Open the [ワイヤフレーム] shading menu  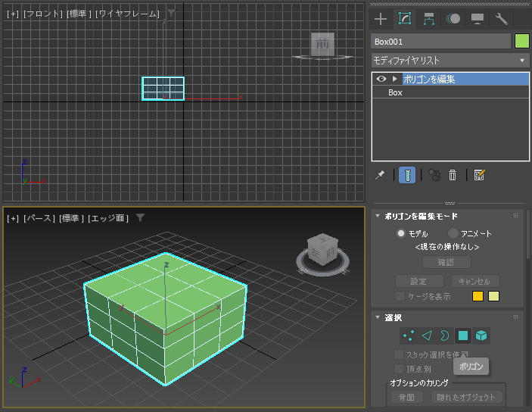pos(128,14)
